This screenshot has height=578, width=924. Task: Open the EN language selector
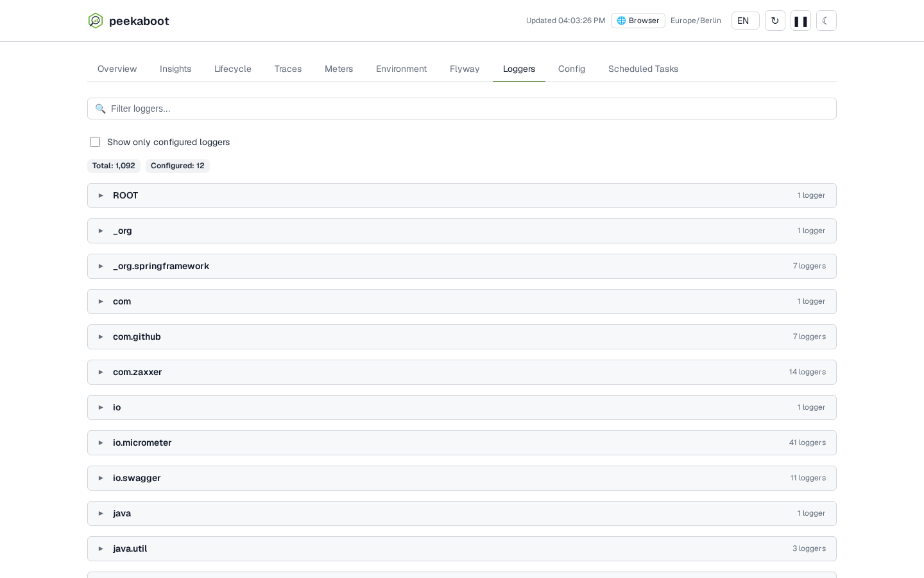[746, 21]
